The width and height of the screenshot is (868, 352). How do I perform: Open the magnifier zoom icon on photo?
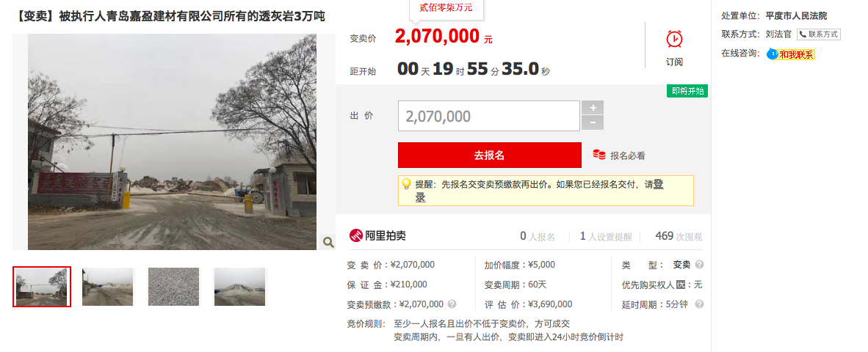[x=328, y=241]
